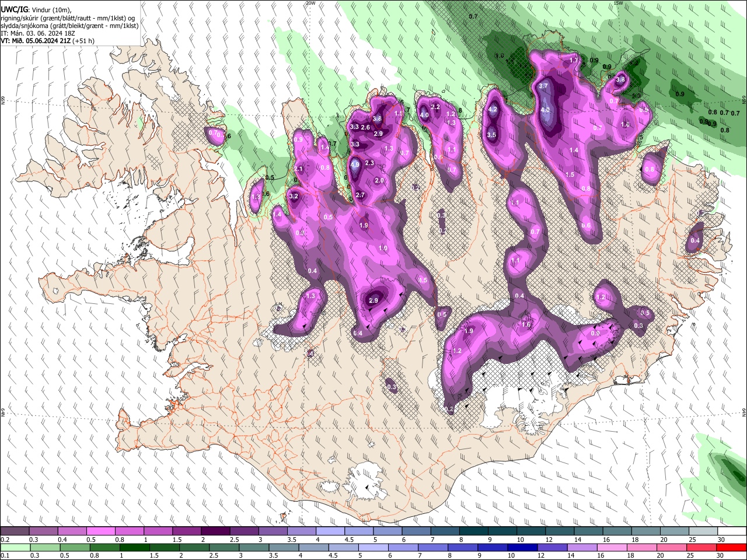Screen dimensions: 747x560
Task: Click the 2.2 precipitation value on the map
Action: [x=435, y=107]
